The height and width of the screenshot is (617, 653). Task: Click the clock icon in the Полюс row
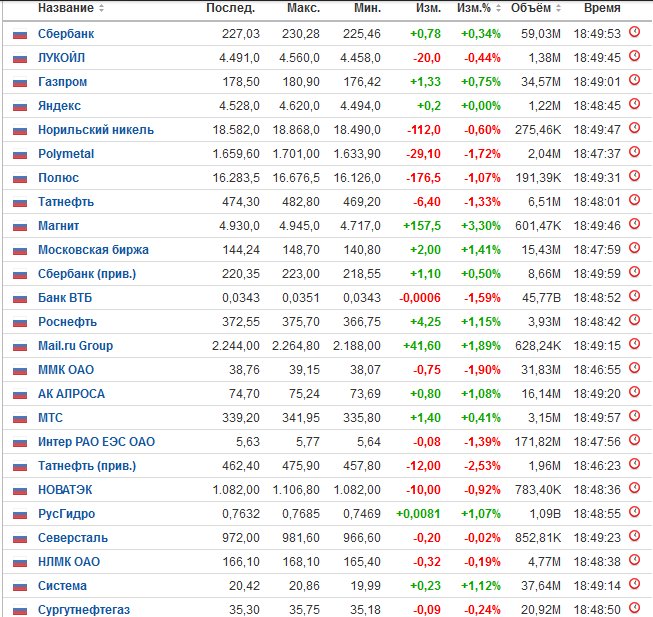click(x=634, y=176)
